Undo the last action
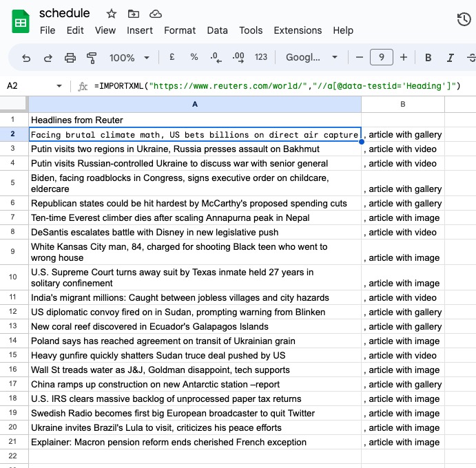476x468 pixels. pyautogui.click(x=26, y=58)
